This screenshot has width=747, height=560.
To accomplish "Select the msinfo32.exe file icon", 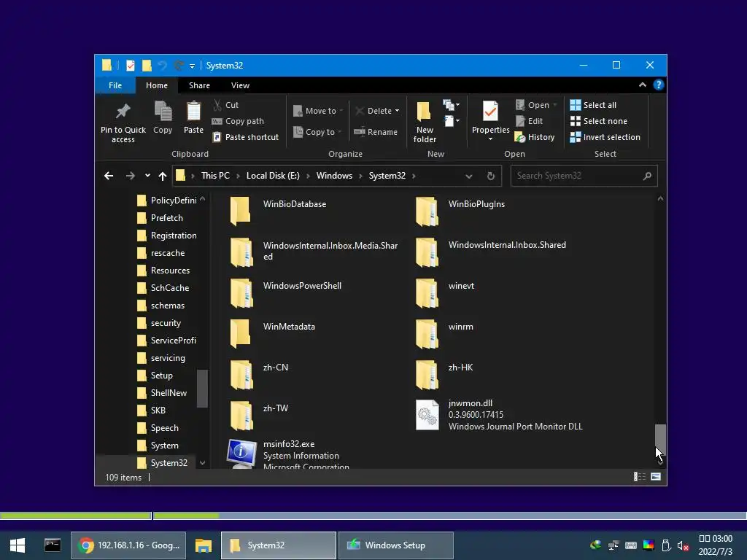I will pos(241,454).
